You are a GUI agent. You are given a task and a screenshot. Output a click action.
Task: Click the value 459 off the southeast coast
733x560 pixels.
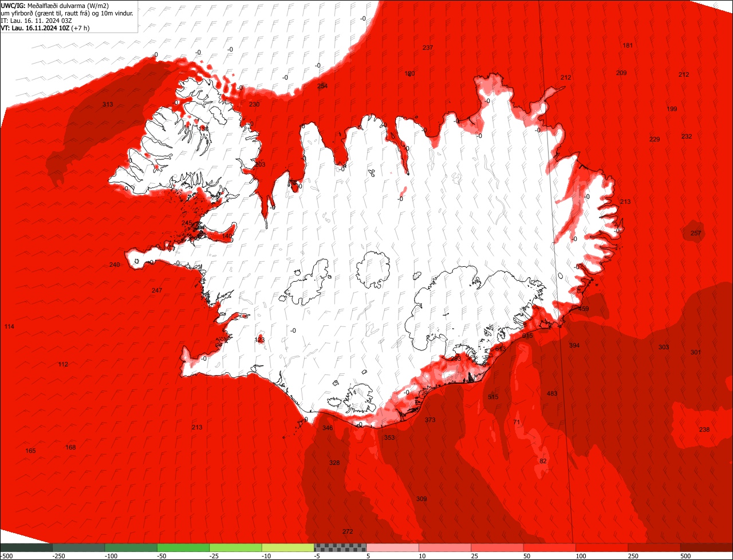pyautogui.click(x=584, y=309)
